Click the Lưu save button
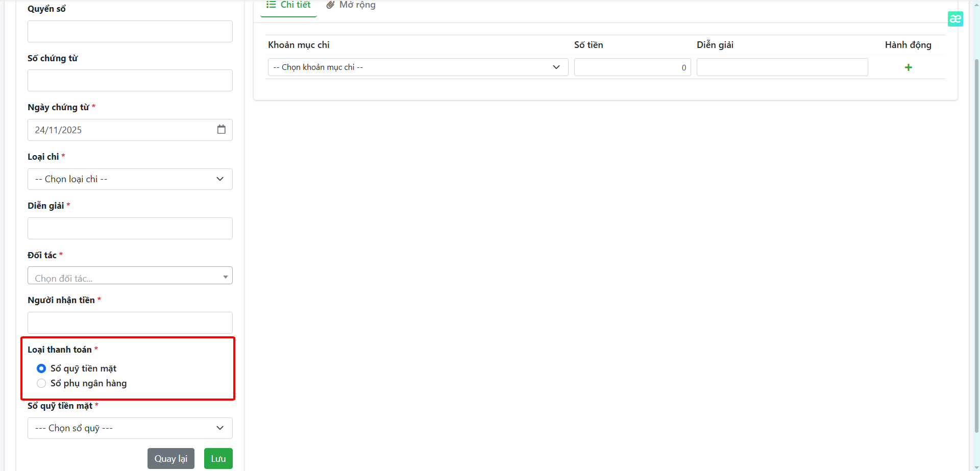The height and width of the screenshot is (471, 980). [218, 458]
